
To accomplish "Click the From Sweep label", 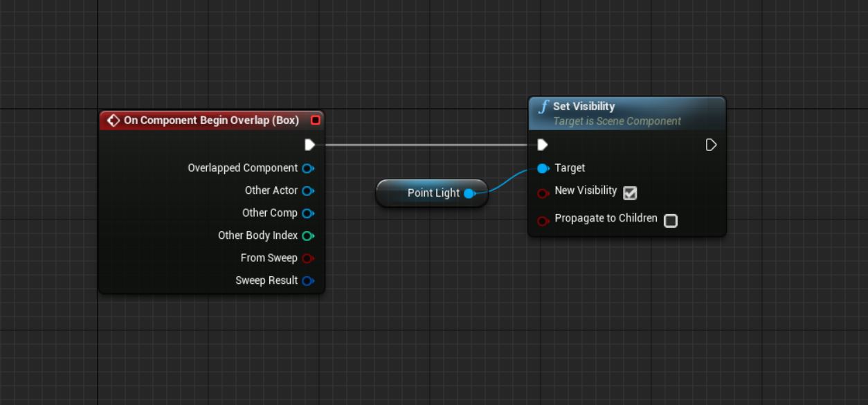I will coord(269,258).
